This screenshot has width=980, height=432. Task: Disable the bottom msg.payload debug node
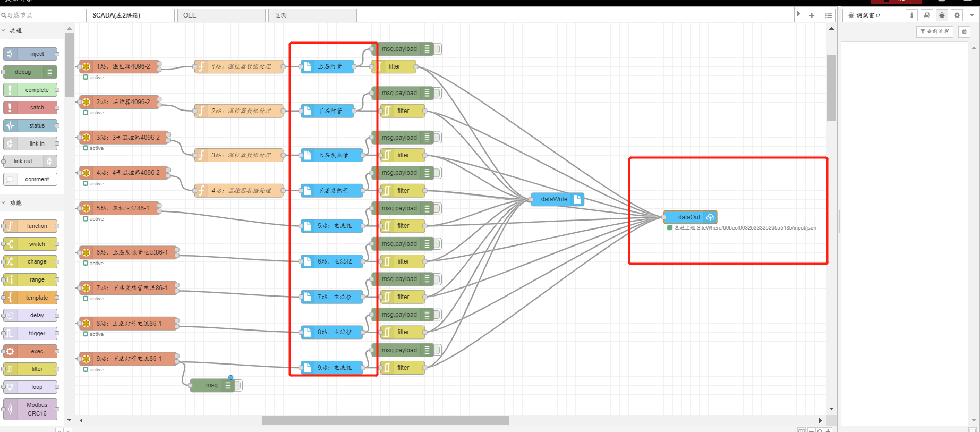click(438, 350)
